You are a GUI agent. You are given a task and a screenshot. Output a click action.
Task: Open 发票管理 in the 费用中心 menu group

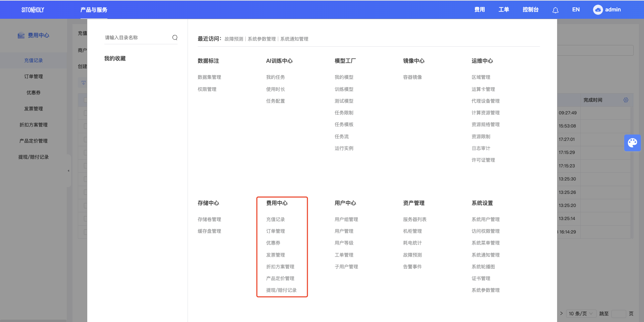(x=276, y=255)
